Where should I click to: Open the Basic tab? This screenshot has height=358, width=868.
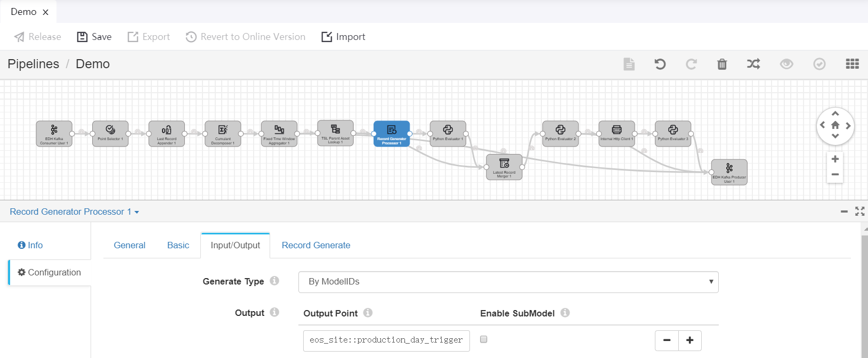coord(178,245)
